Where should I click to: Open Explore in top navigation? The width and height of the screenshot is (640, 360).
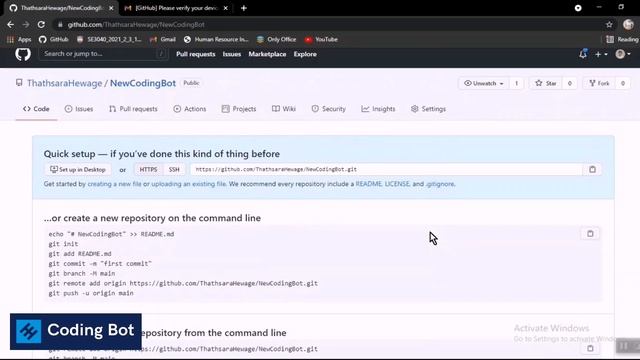click(x=305, y=54)
